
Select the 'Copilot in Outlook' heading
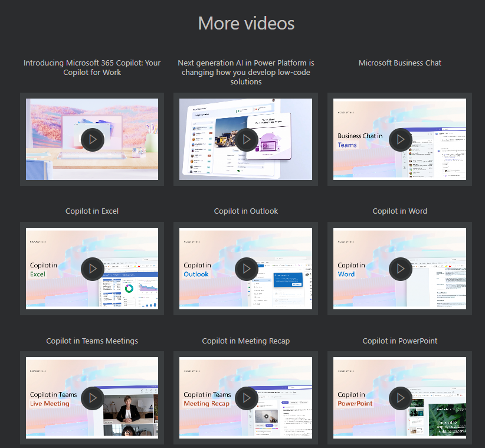(x=246, y=211)
